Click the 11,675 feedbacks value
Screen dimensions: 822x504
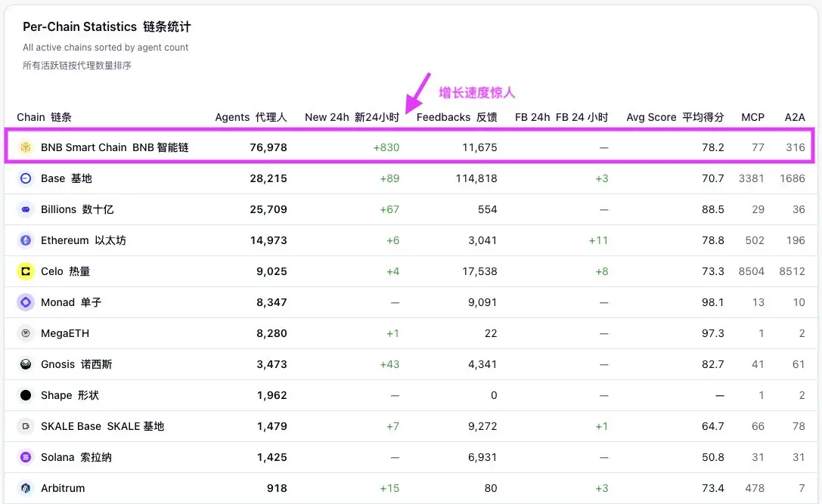479,148
